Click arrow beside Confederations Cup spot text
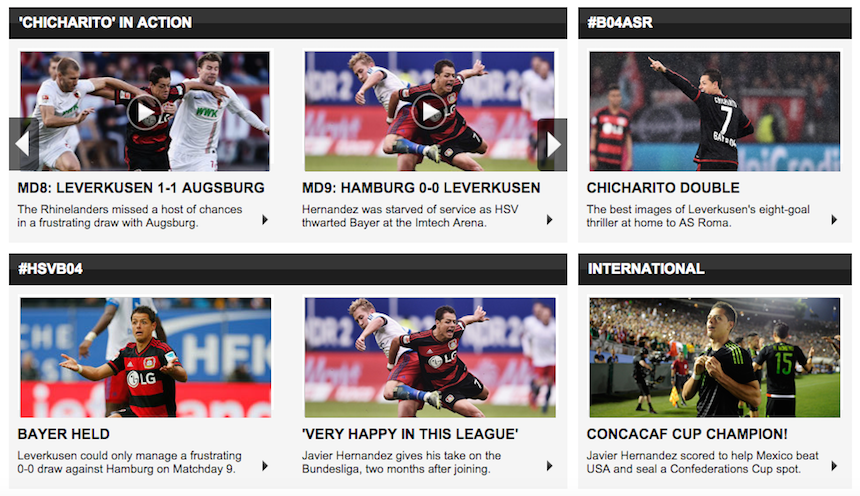This screenshot has height=496, width=860. click(834, 466)
